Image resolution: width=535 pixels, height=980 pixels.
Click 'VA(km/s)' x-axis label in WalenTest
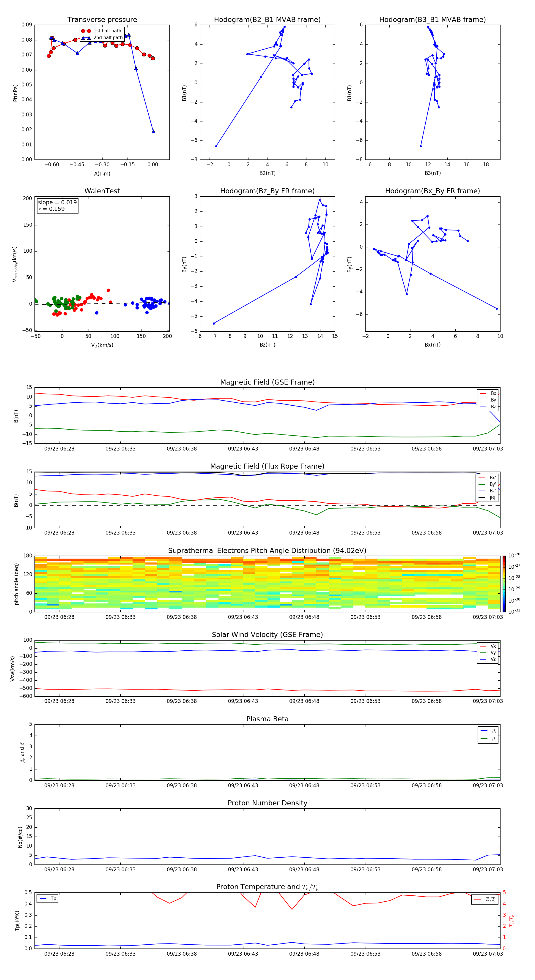102,345
